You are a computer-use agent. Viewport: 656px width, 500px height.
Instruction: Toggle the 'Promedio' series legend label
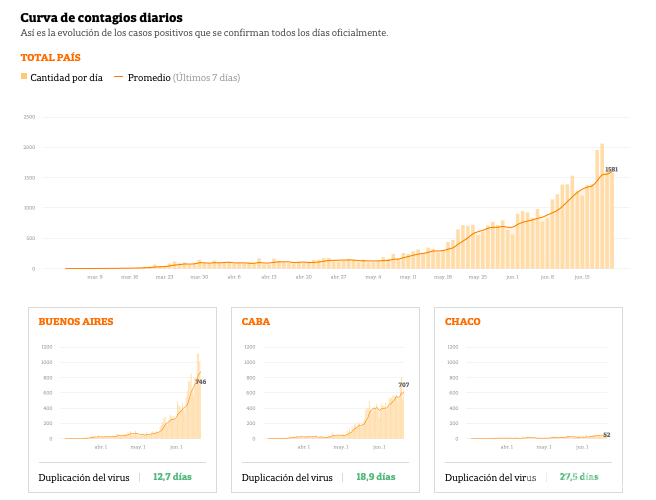coord(149,78)
